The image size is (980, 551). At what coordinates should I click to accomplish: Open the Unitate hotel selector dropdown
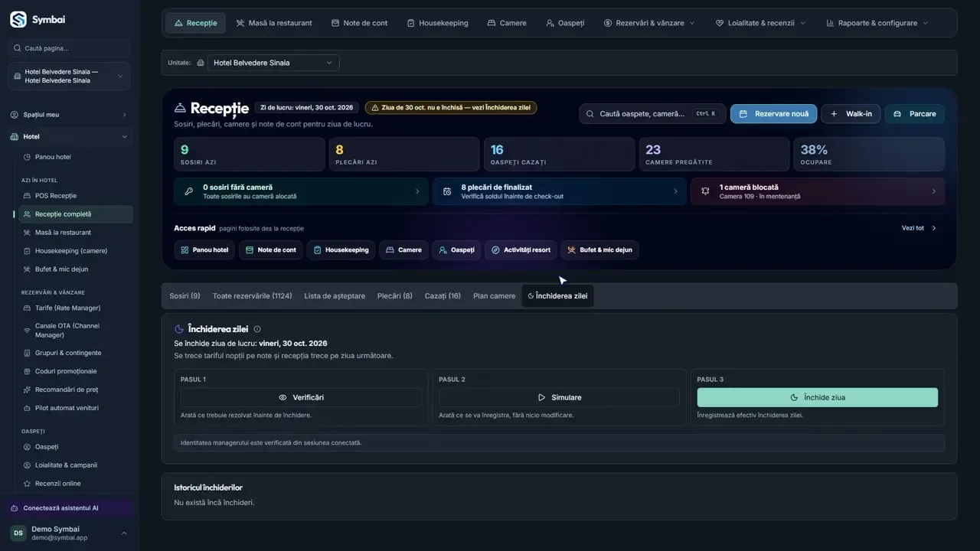click(273, 63)
